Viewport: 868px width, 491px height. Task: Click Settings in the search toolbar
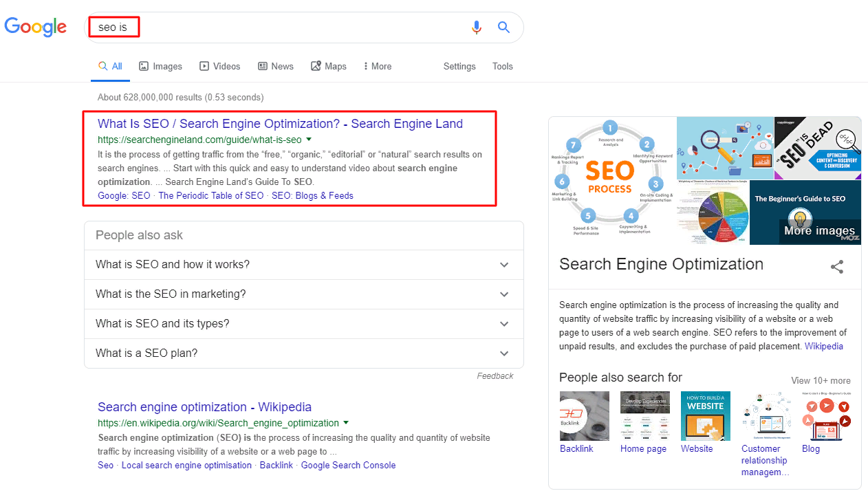tap(459, 67)
